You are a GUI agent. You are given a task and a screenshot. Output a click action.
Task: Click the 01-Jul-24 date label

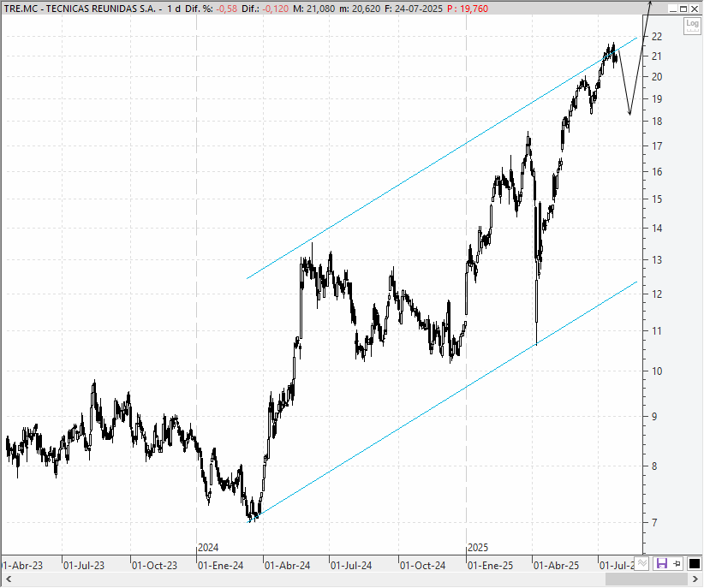(351, 566)
